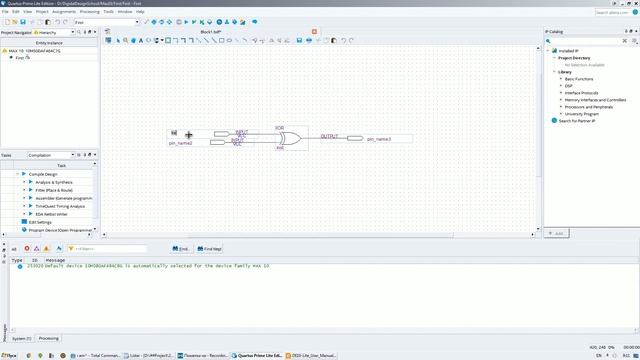Open the Processing menu
Viewport: 640px width, 360px height.
[x=89, y=12]
